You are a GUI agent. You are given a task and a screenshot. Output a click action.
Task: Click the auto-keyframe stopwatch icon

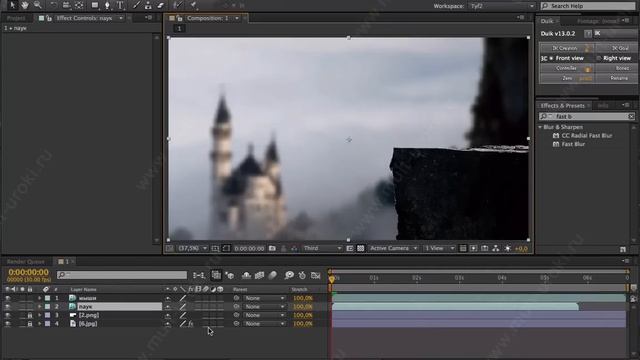tap(302, 276)
